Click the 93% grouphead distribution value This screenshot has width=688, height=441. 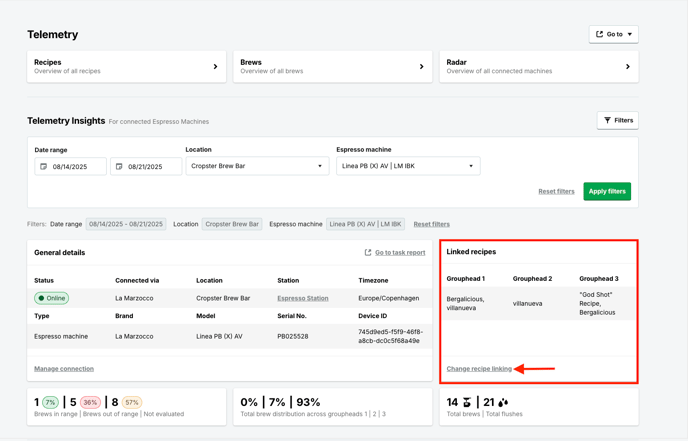(x=308, y=402)
